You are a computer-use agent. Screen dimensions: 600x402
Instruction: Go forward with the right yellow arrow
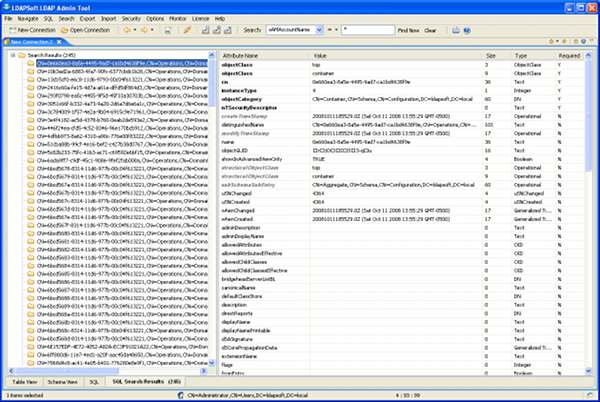[144, 30]
